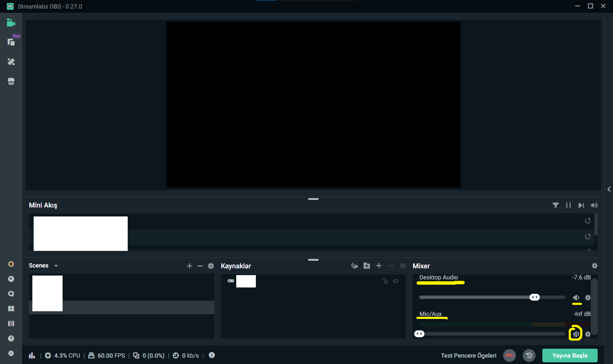Adjust the Desktop Audio volume slider
Image resolution: width=613 pixels, height=364 pixels.
535,297
